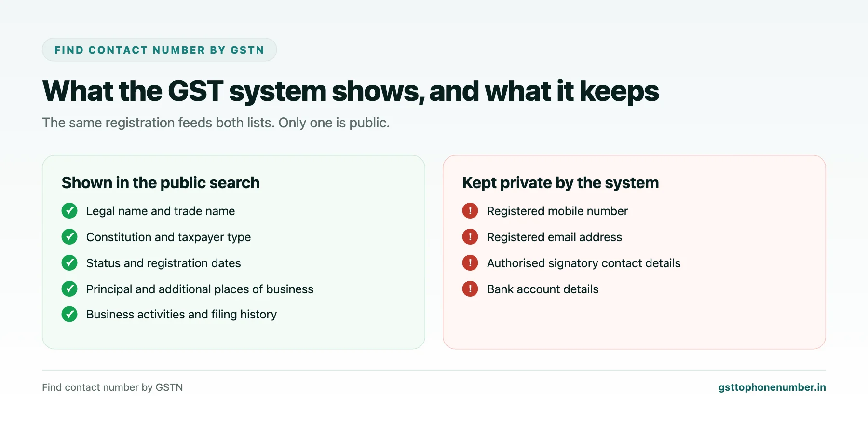Select 'Authorised signatory contact details' text

[x=583, y=263]
